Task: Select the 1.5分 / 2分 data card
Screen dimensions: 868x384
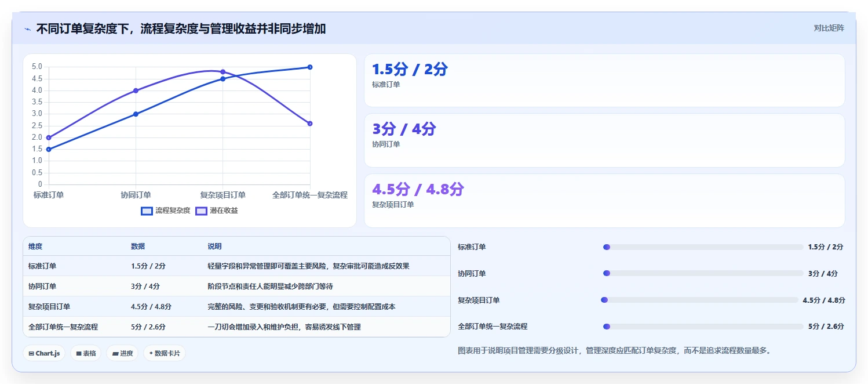Action: coord(604,81)
